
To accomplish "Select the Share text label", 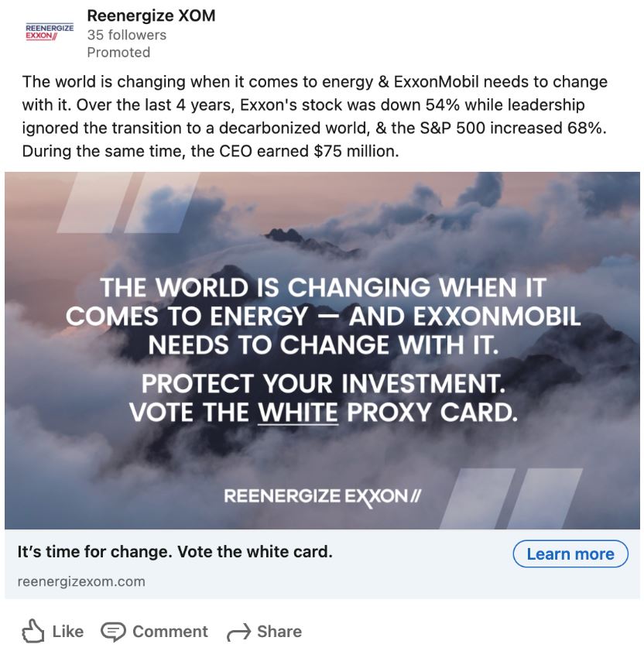I will pyautogui.click(x=279, y=632).
